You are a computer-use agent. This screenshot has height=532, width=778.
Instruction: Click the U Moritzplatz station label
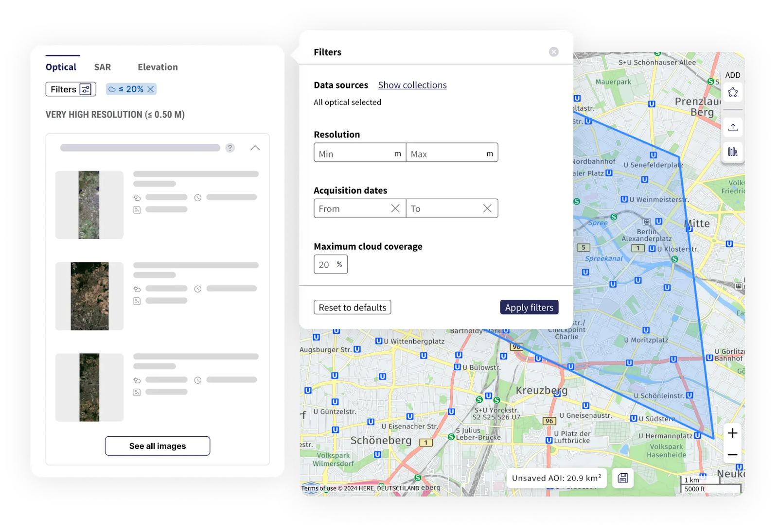click(646, 340)
